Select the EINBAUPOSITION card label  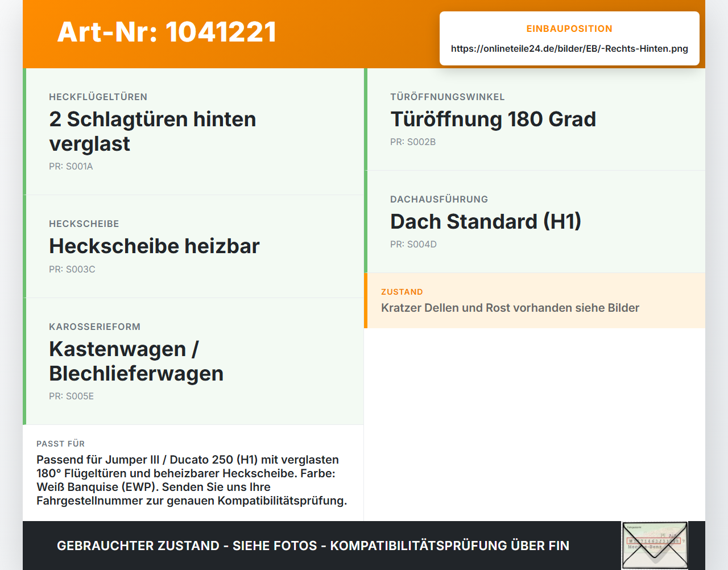coord(569,28)
